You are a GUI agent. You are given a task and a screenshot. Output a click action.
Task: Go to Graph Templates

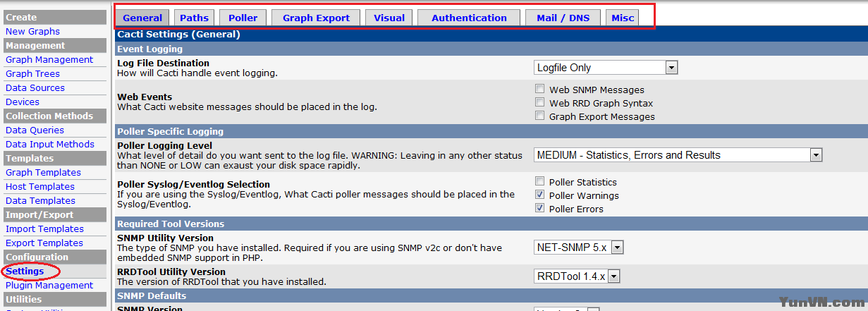pos(43,172)
